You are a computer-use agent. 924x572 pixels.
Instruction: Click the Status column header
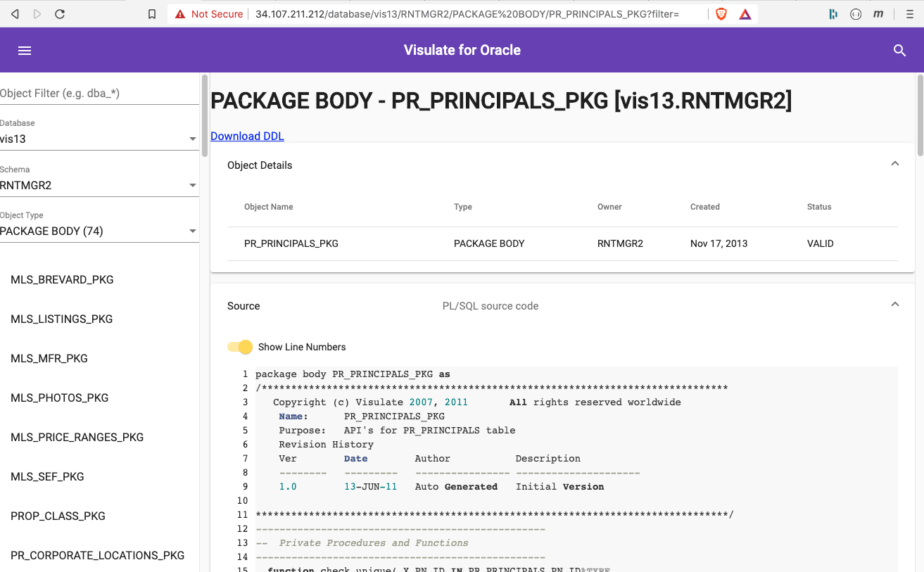coord(819,207)
